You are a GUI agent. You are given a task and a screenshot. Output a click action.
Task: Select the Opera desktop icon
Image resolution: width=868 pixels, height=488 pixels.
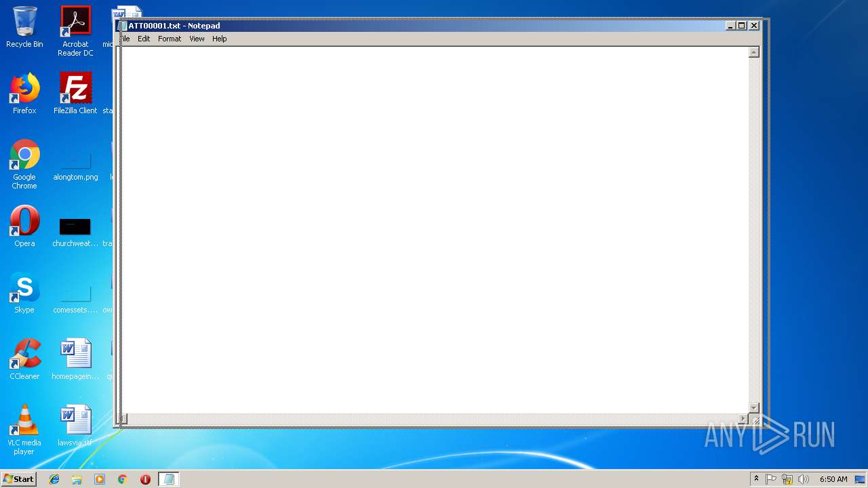(x=24, y=226)
